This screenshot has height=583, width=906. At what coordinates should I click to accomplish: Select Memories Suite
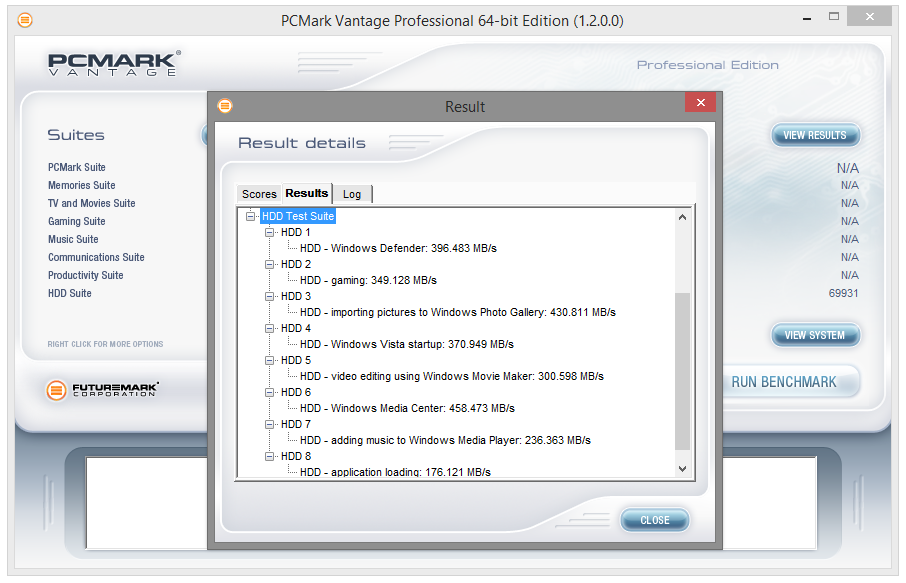tap(81, 185)
